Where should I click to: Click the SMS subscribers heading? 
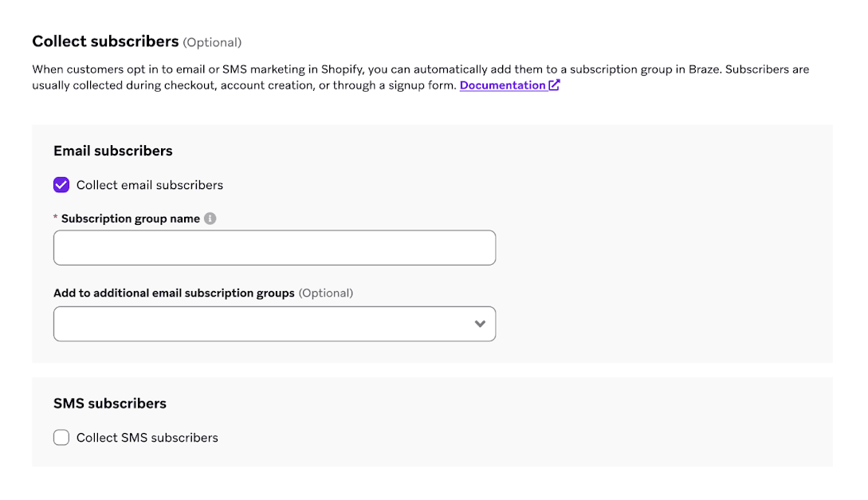click(110, 404)
